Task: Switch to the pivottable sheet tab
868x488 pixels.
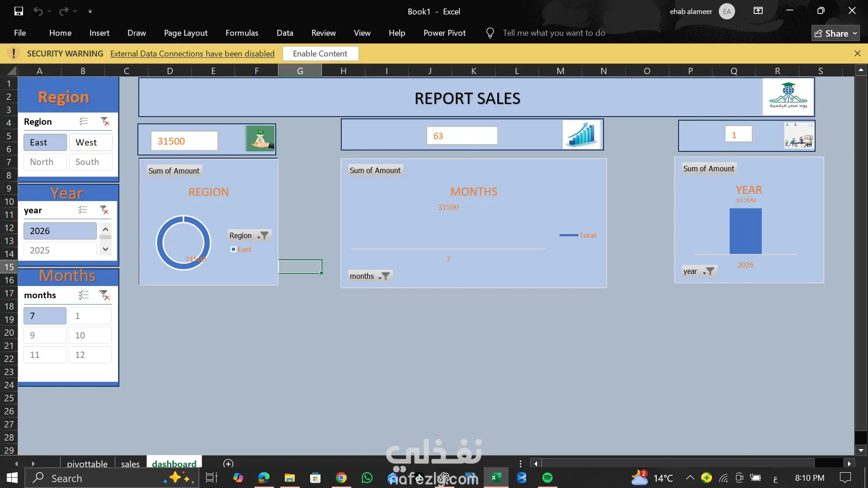Action: (87, 464)
